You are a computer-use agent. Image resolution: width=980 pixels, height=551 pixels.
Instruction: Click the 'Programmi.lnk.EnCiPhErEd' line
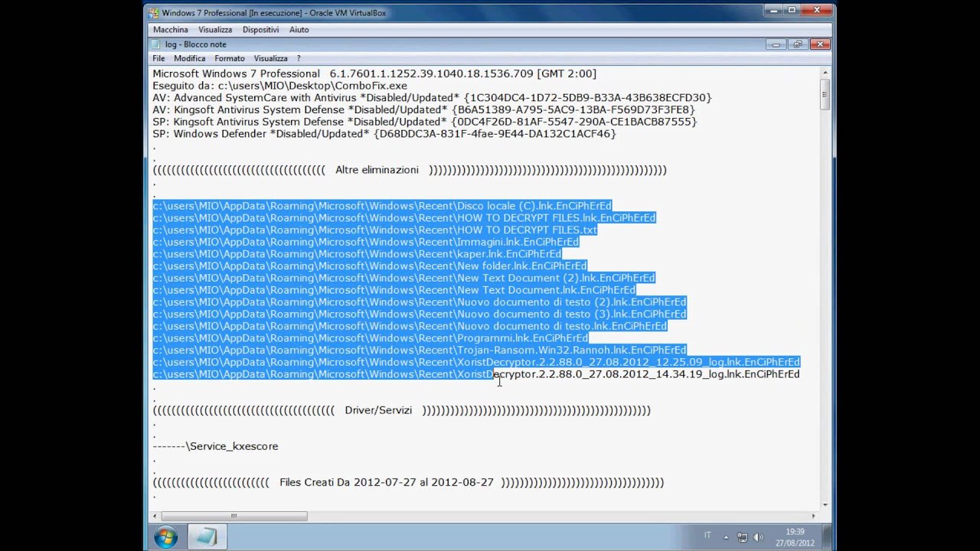coord(371,338)
